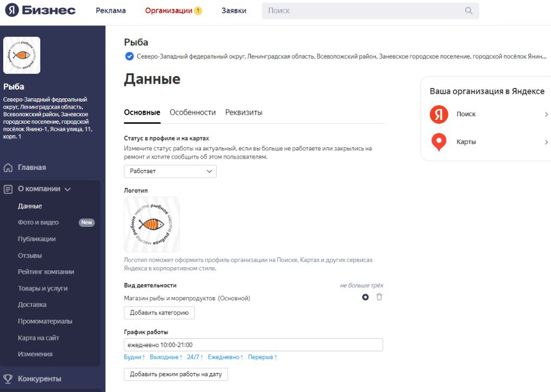Screen dimensions: 551x392
Task: Click the sidebar address text
Action: point(48,118)
